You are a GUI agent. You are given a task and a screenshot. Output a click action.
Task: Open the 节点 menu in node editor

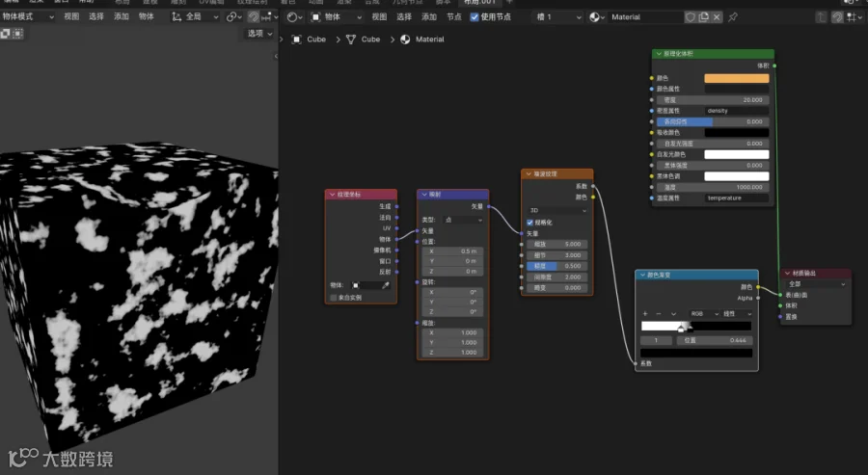click(454, 17)
